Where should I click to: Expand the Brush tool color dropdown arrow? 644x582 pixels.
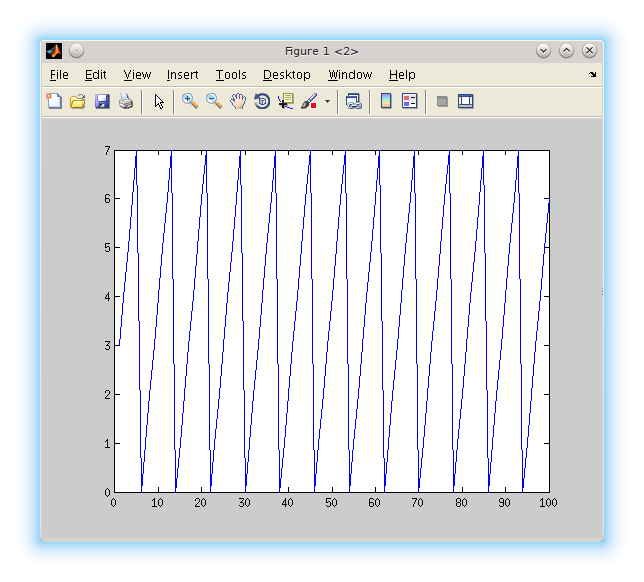[327, 102]
